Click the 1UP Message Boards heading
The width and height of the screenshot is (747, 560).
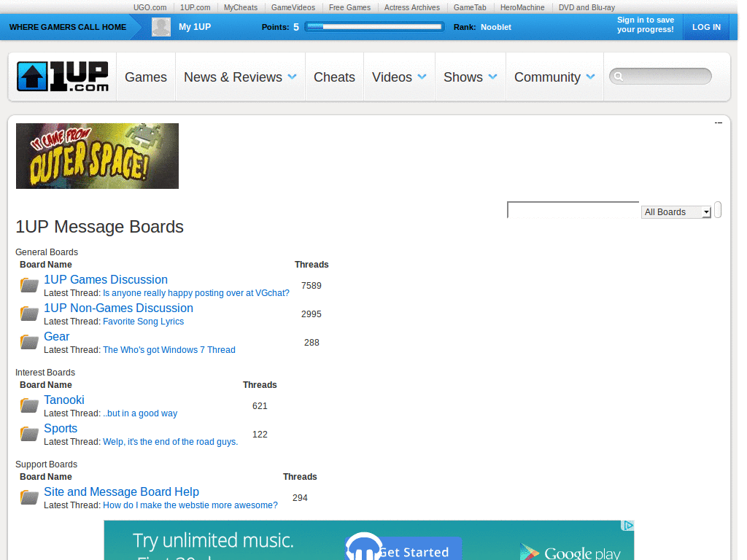click(x=99, y=227)
